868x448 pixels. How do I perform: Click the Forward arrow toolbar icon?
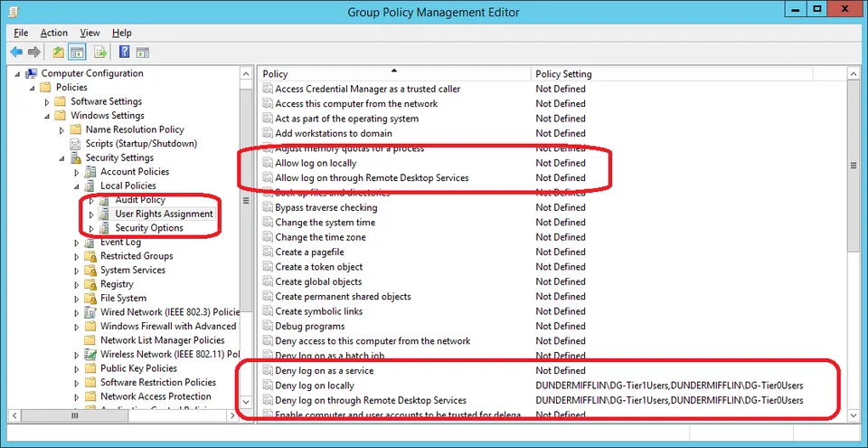(x=34, y=52)
